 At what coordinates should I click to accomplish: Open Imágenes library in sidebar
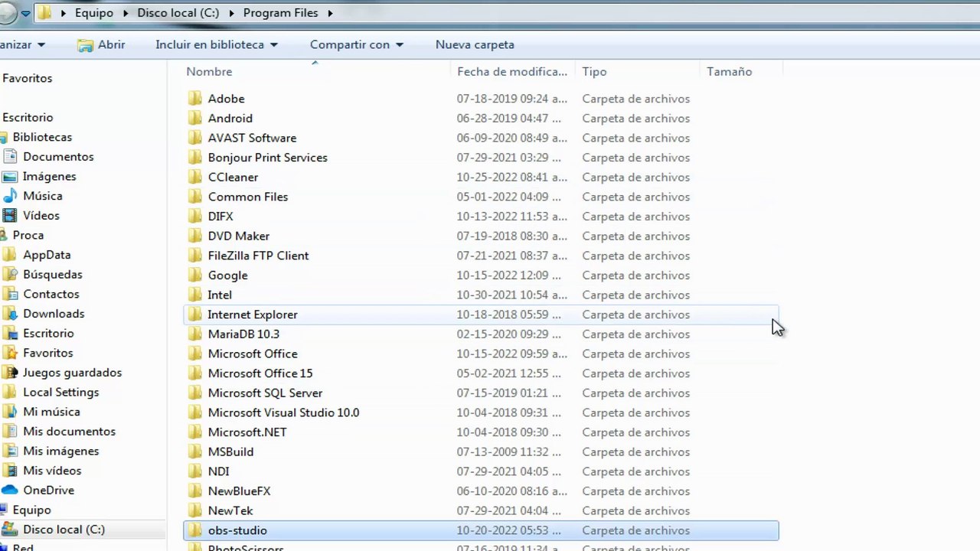[x=49, y=176]
